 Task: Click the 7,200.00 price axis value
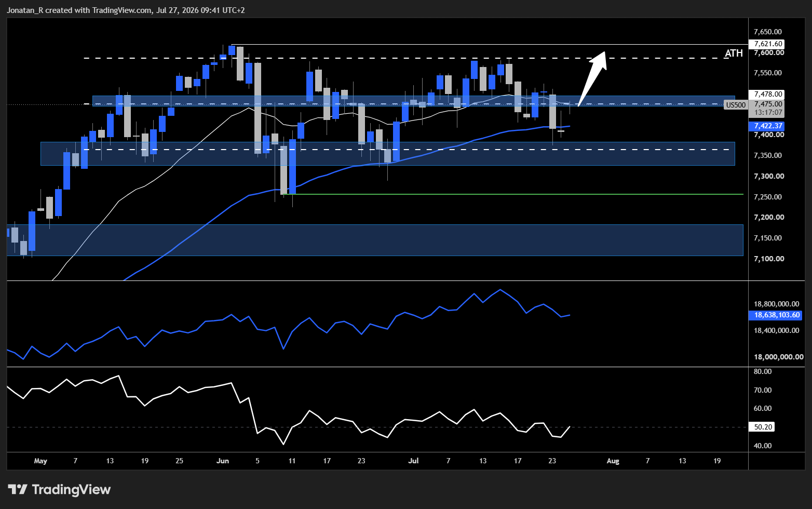tap(769, 217)
